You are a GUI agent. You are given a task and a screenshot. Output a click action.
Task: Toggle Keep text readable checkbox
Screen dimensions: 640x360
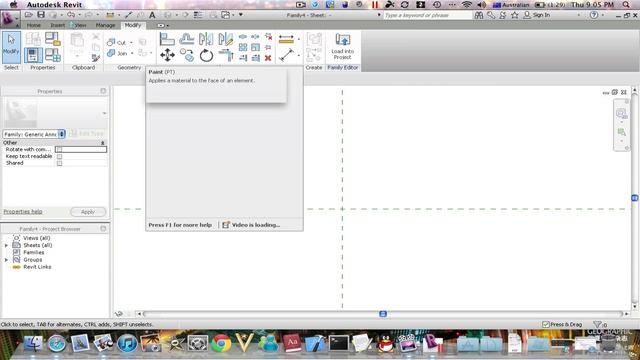pyautogui.click(x=60, y=156)
